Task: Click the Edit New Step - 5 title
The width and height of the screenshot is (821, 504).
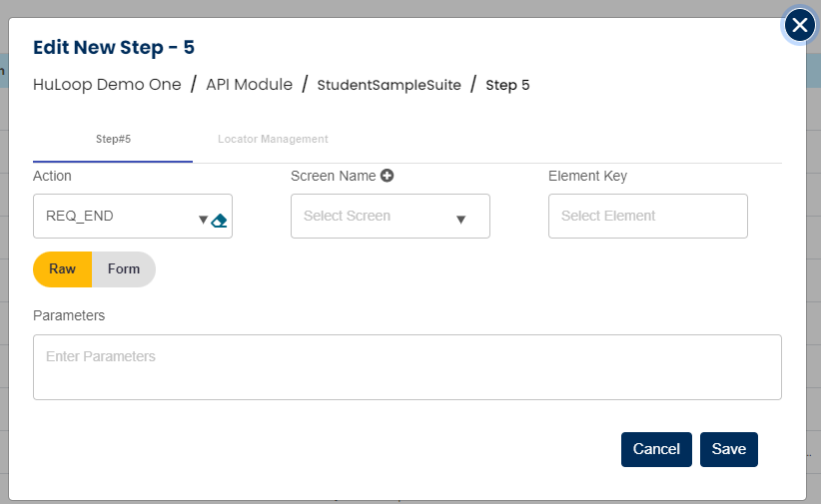Action: 114,47
